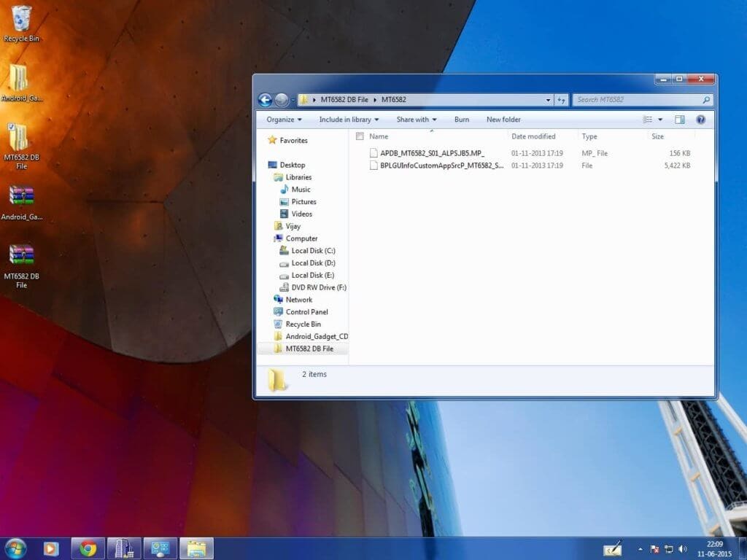Select the MT6582 DB File WinRAR archive on the desktop

[21, 265]
